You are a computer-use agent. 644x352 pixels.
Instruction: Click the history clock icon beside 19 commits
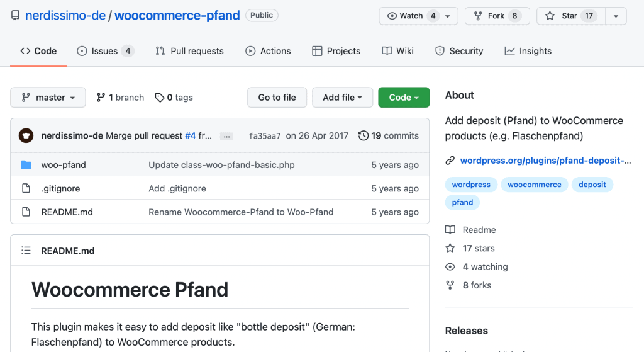click(363, 136)
